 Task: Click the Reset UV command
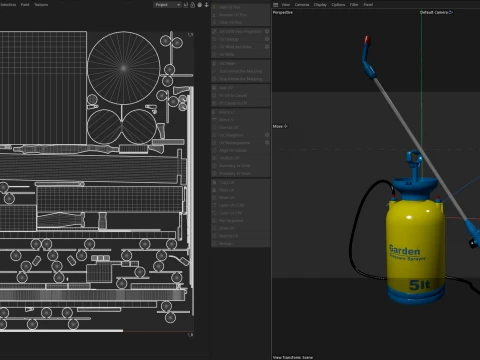tap(240, 198)
